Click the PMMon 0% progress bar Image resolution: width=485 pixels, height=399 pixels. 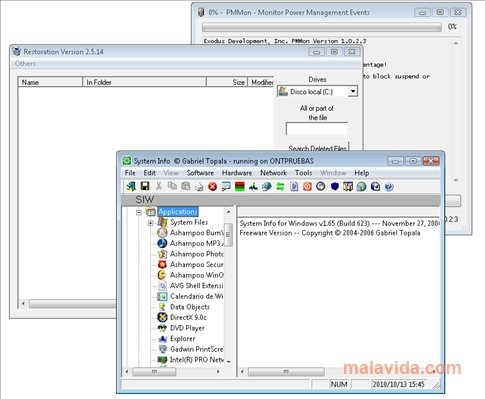coord(322,27)
